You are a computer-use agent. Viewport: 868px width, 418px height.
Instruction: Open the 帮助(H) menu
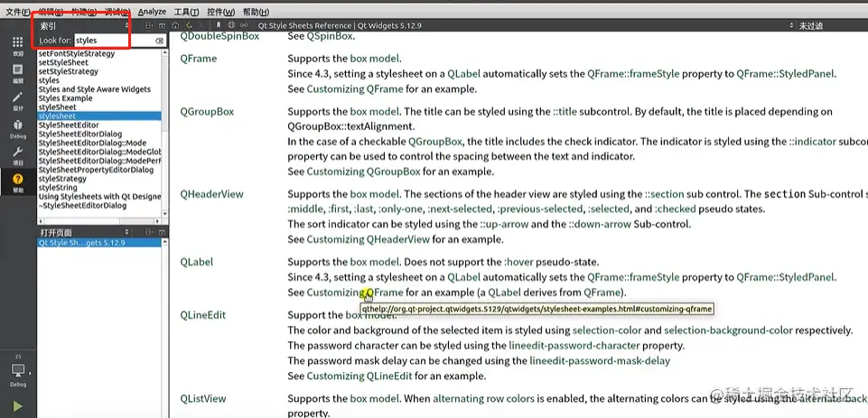256,12
